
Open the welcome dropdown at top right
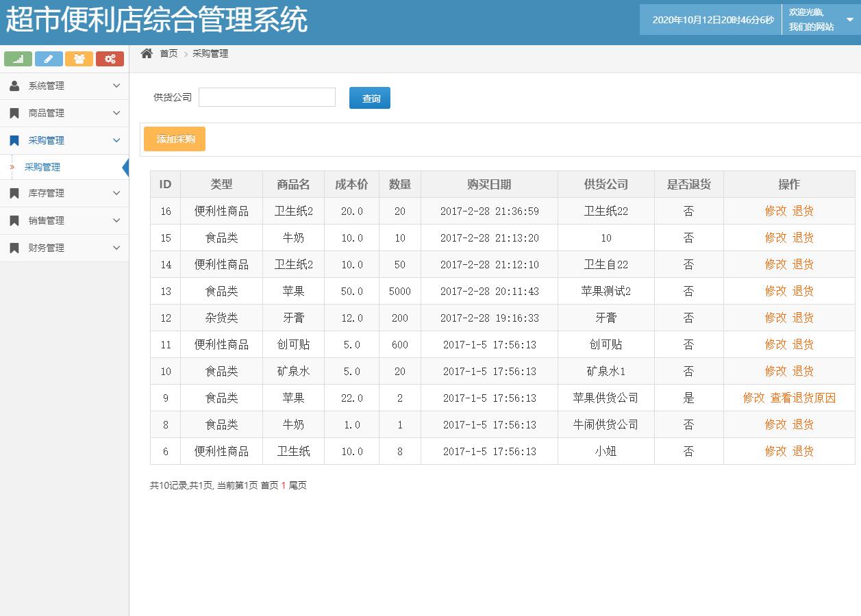820,19
